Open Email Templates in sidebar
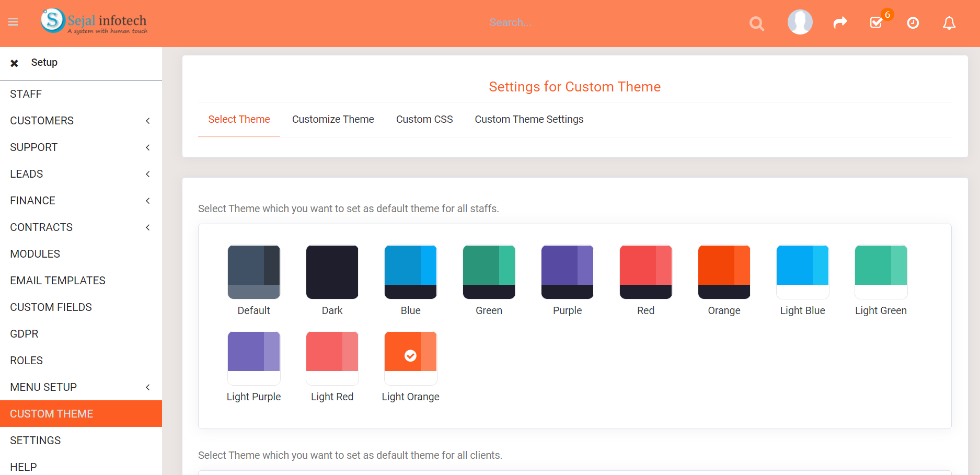 pyautogui.click(x=81, y=281)
